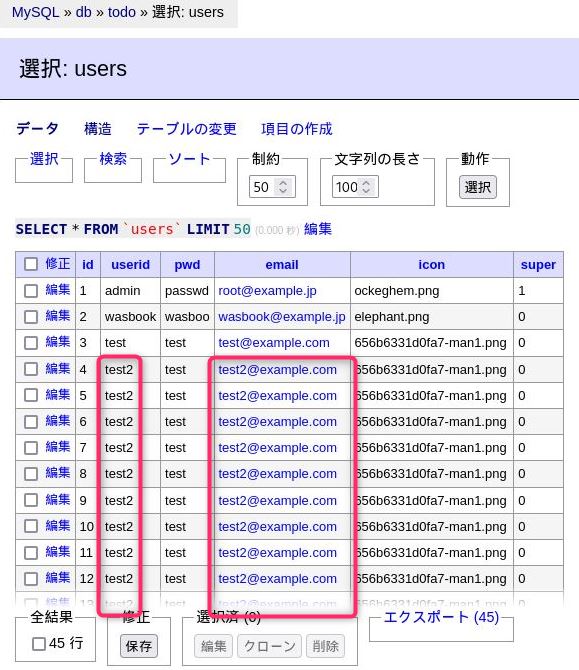Expand the エクスポート (45) section
The image size is (579, 670).
(441, 617)
